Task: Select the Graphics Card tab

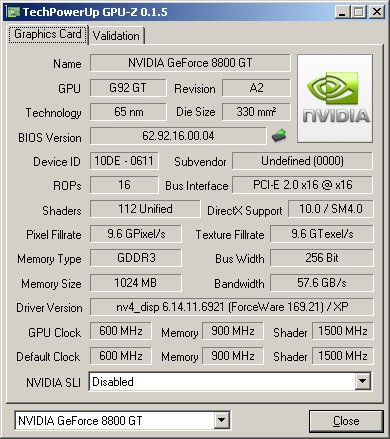Action: click(x=48, y=34)
